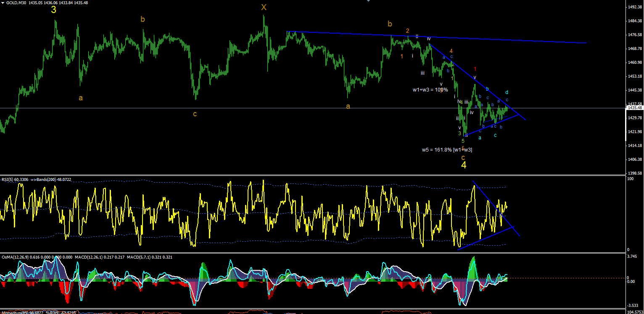
Task: Click the GOLD,M30 chart title
Action: (x=15, y=3)
